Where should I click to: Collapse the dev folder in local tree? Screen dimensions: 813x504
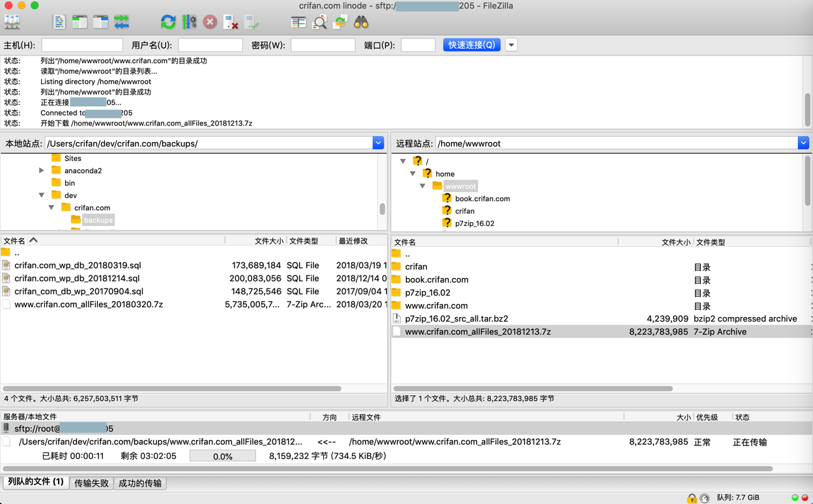tap(42, 195)
